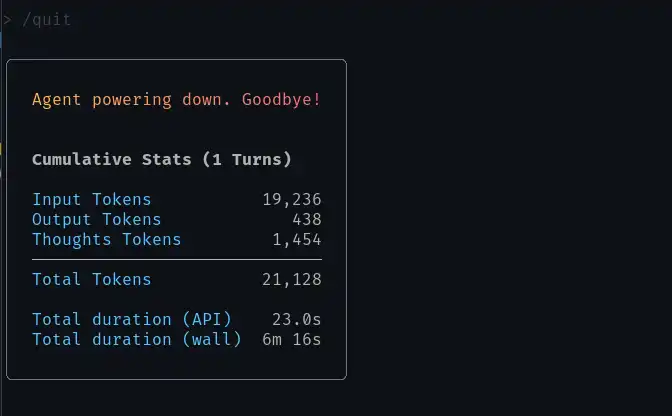Click the > prompt symbol
Image resolution: width=672 pixels, height=416 pixels.
(x=8, y=19)
